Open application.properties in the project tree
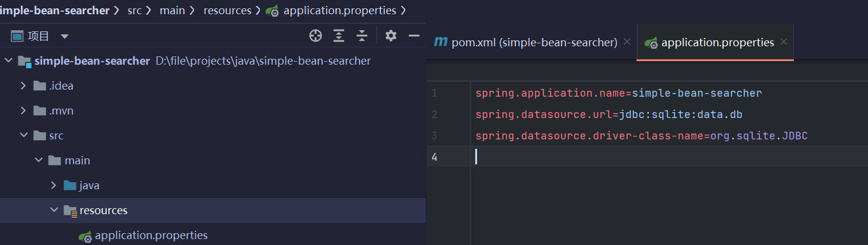Screen dimensions: 868x245 point(151,236)
